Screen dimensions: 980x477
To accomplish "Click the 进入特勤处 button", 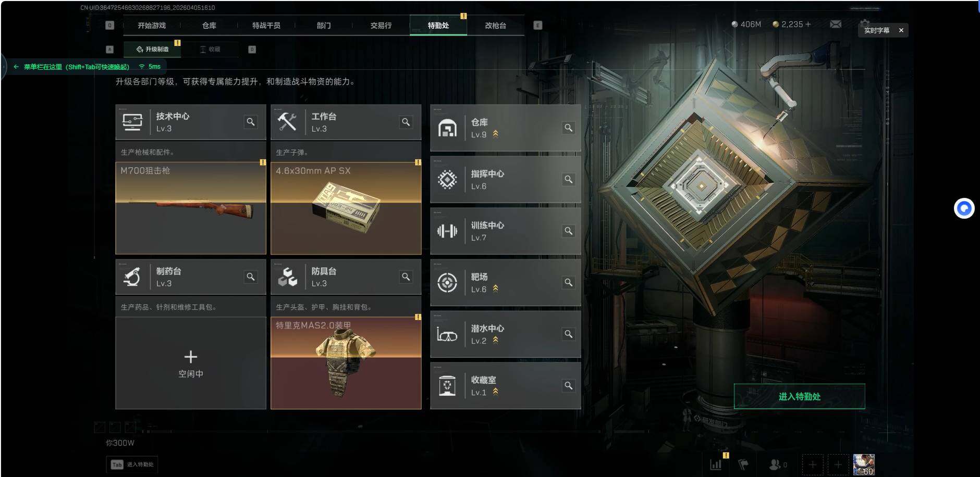I will tap(799, 396).
